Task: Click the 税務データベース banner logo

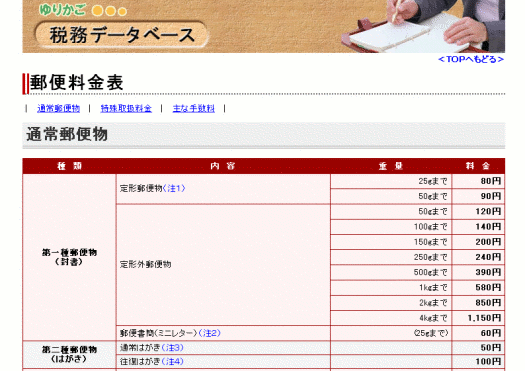Action: point(122,35)
